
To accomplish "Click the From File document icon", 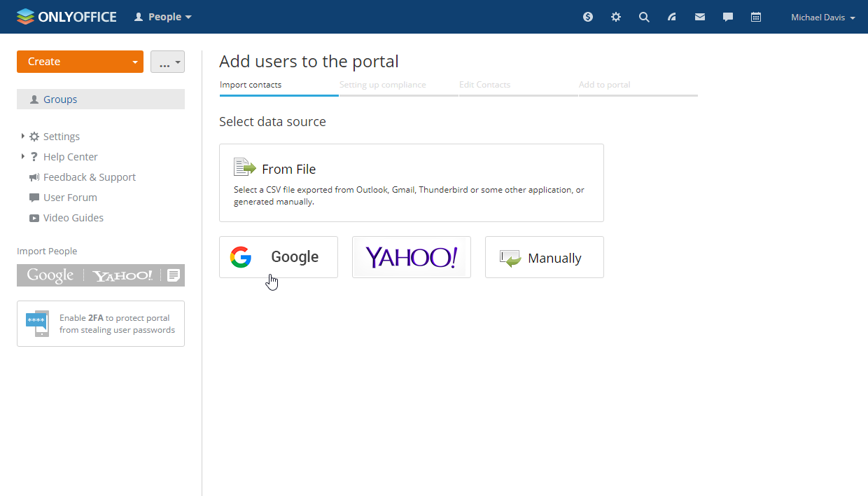I will point(245,167).
